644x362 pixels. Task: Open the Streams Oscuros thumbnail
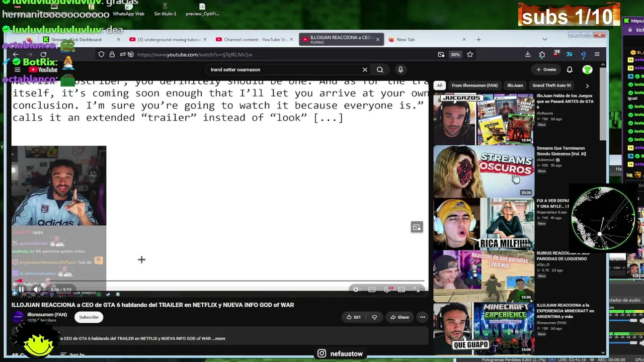click(x=484, y=171)
